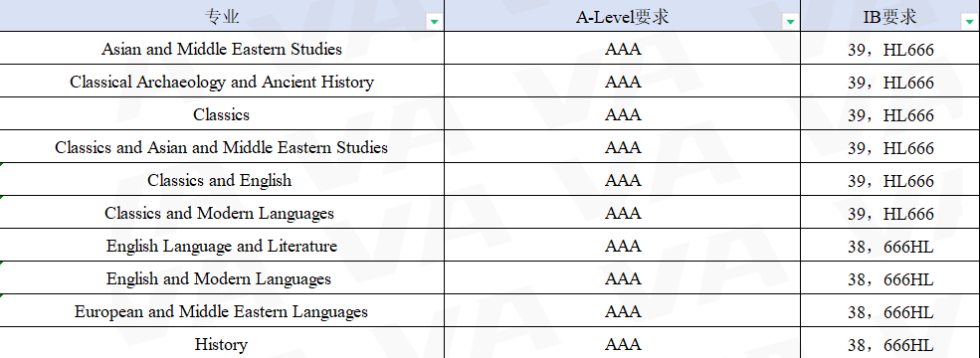Click the IB value for Classics and English
980x358 pixels.
(890, 181)
